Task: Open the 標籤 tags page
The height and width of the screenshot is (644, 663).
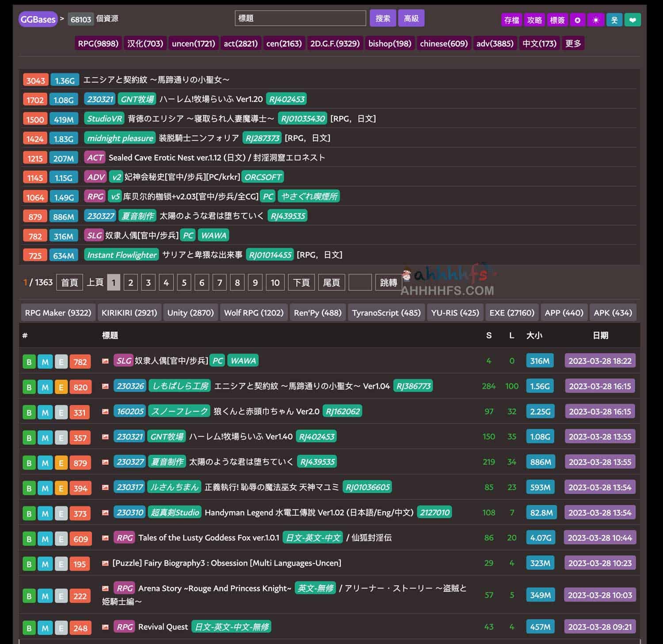Action: click(557, 20)
